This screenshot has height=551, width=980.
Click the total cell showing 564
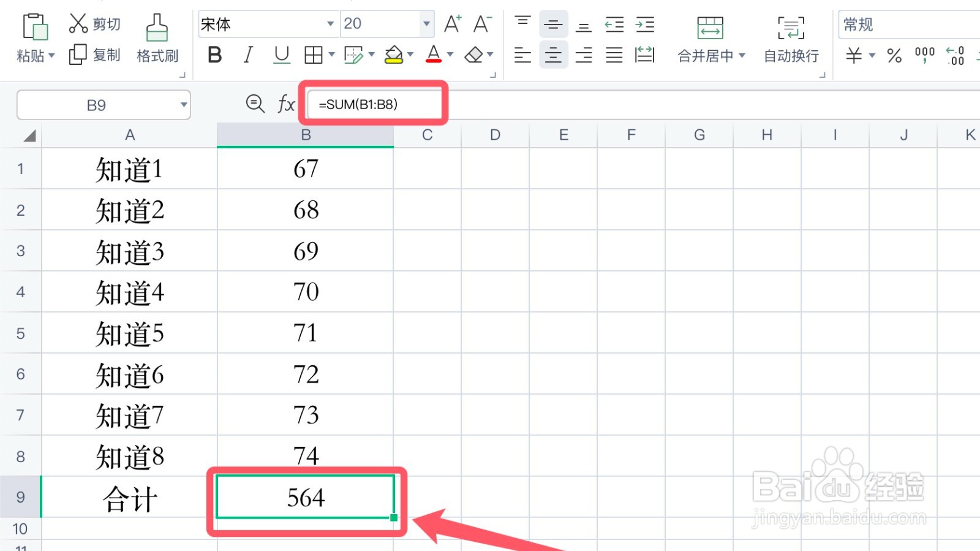click(306, 497)
